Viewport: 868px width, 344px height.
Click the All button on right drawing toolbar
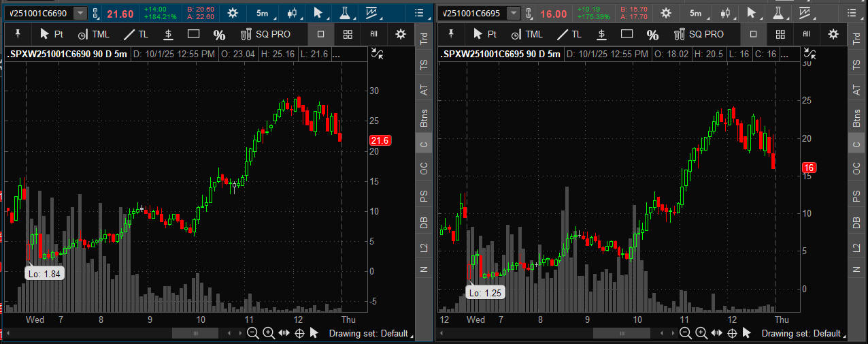[x=806, y=34]
